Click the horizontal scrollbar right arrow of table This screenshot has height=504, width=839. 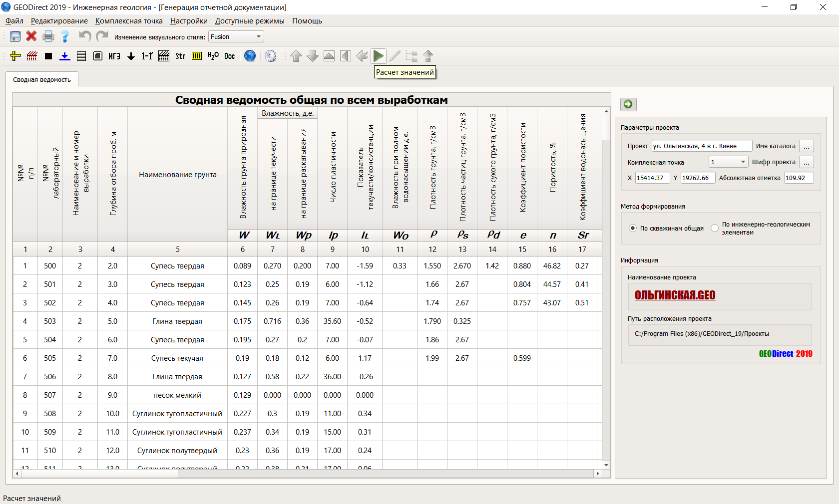tap(598, 474)
